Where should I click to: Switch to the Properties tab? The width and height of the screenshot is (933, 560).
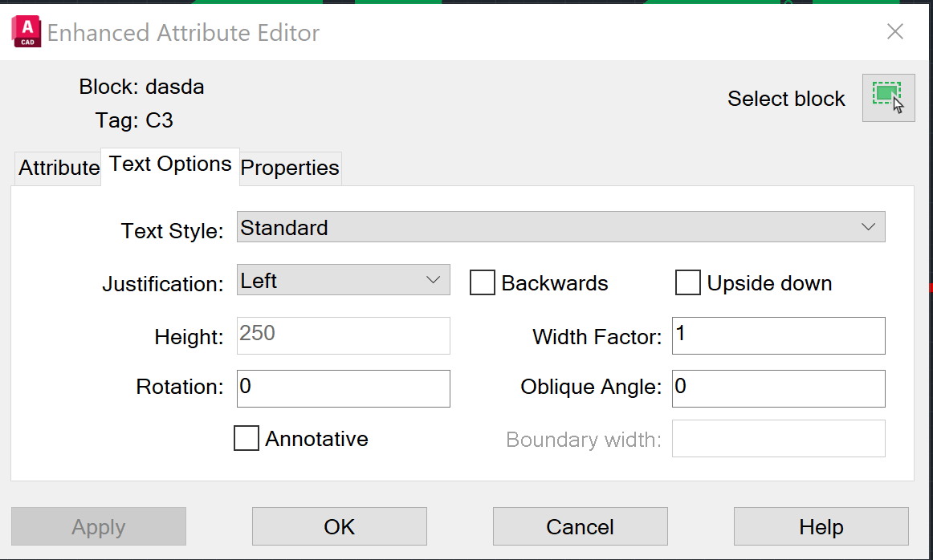[289, 168]
